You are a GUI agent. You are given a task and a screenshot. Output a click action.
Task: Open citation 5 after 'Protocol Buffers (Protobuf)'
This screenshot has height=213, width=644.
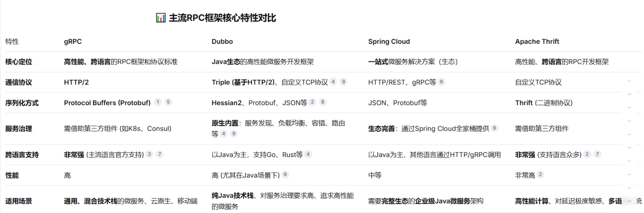tap(168, 102)
